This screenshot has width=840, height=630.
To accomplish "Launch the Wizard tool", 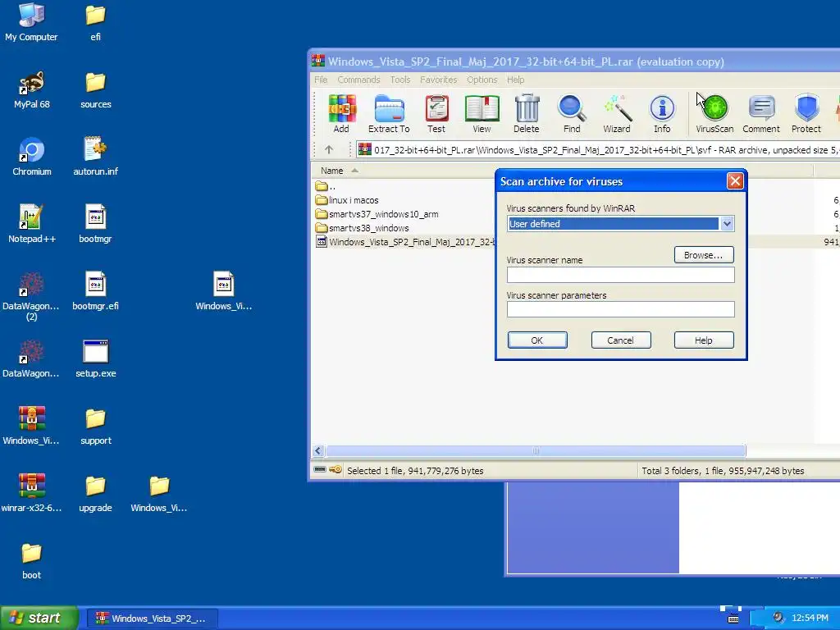I will (617, 113).
